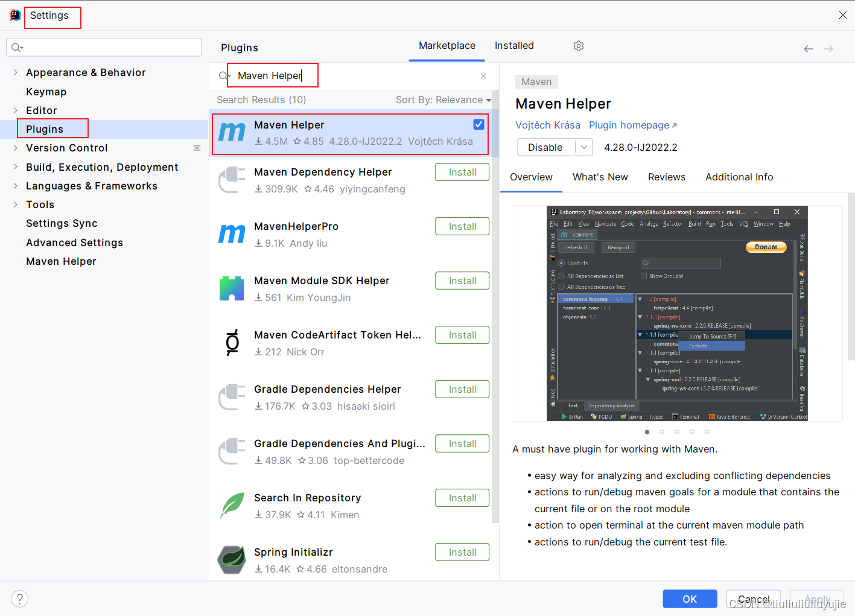
Task: Select the Settings Sync item
Action: 62,223
